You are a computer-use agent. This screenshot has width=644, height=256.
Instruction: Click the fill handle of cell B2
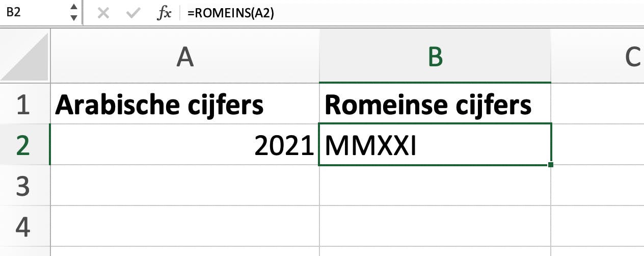pos(551,165)
